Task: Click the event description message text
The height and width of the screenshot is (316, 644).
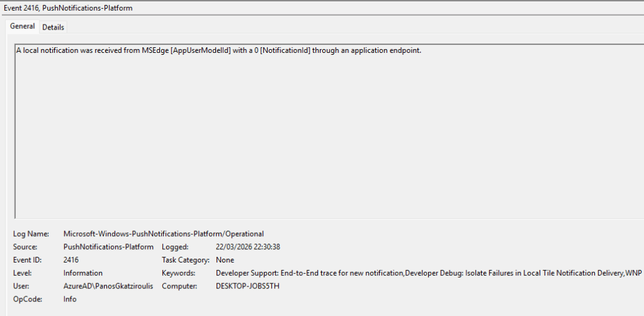Action: point(218,50)
